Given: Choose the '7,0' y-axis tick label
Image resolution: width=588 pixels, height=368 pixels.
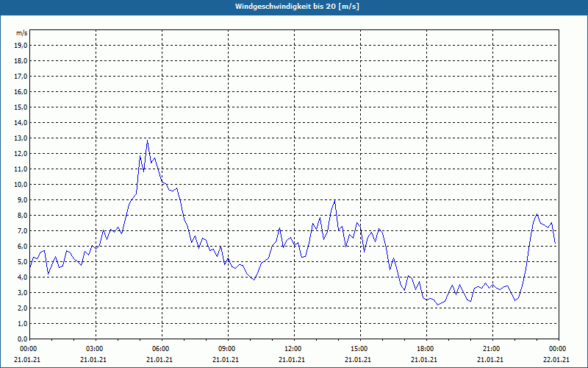Looking at the screenshot, I should 22,230.
